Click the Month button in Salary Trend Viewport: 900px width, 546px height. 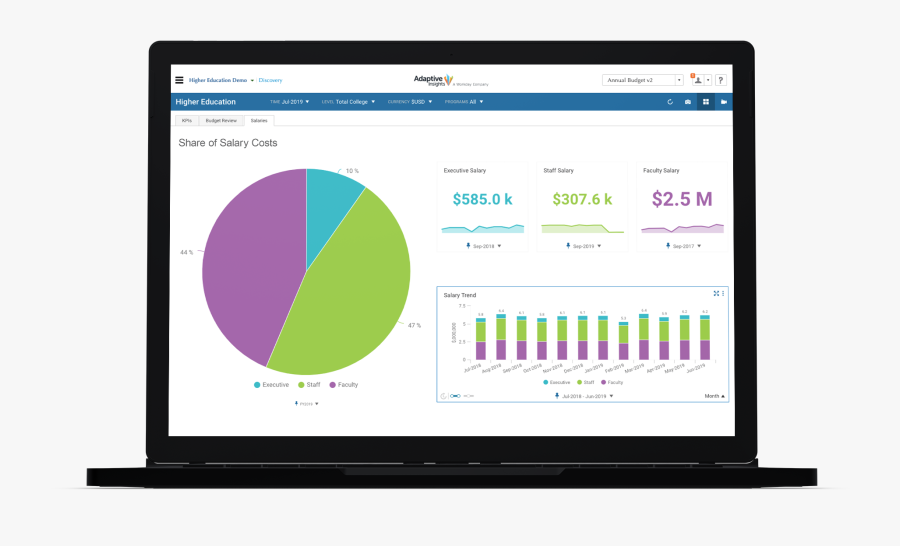(715, 396)
